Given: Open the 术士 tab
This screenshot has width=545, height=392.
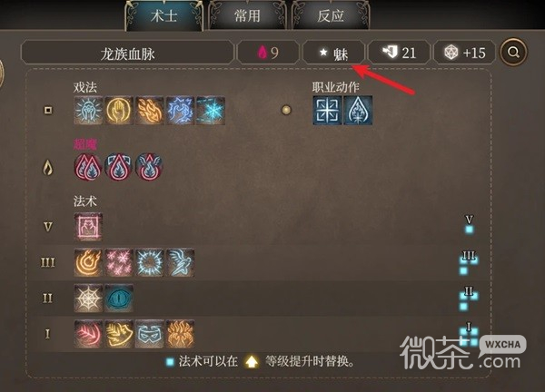Looking at the screenshot, I should point(163,16).
